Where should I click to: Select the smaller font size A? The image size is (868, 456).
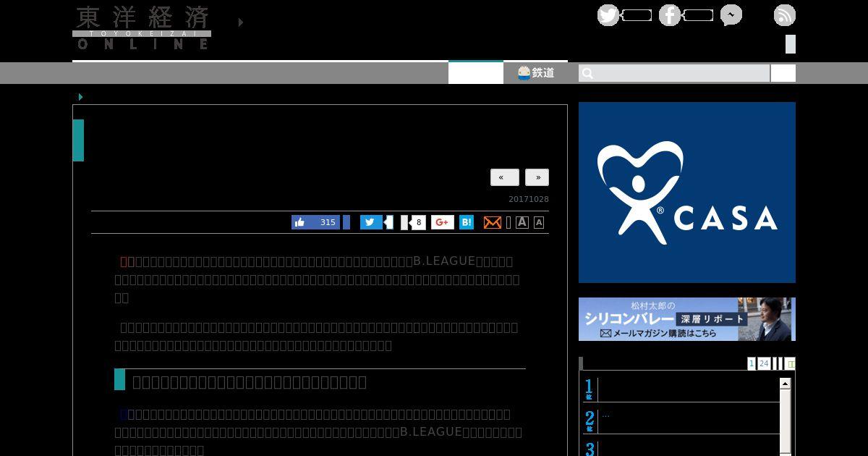coord(539,223)
